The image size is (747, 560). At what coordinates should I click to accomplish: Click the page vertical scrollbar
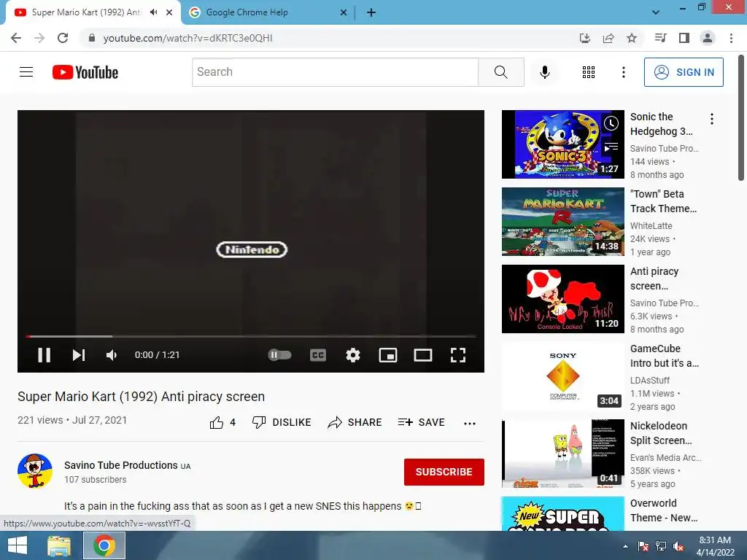coord(741,117)
